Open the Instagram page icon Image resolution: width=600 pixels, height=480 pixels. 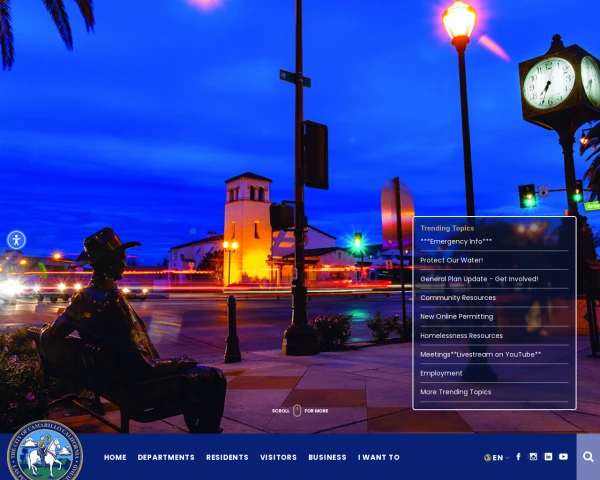[533, 457]
